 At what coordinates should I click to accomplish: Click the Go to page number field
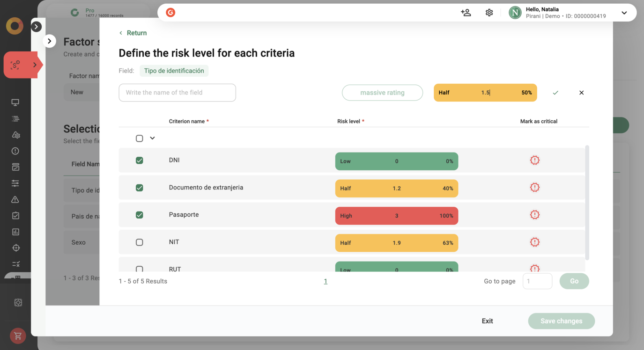pos(537,281)
